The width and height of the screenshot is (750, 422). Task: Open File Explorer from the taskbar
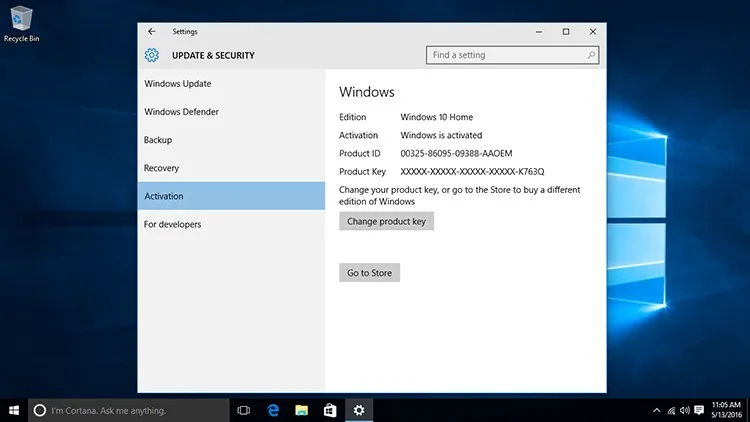[301, 410]
